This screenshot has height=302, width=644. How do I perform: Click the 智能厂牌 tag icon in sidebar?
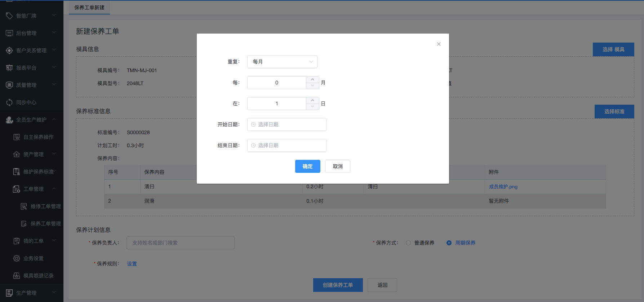9,16
